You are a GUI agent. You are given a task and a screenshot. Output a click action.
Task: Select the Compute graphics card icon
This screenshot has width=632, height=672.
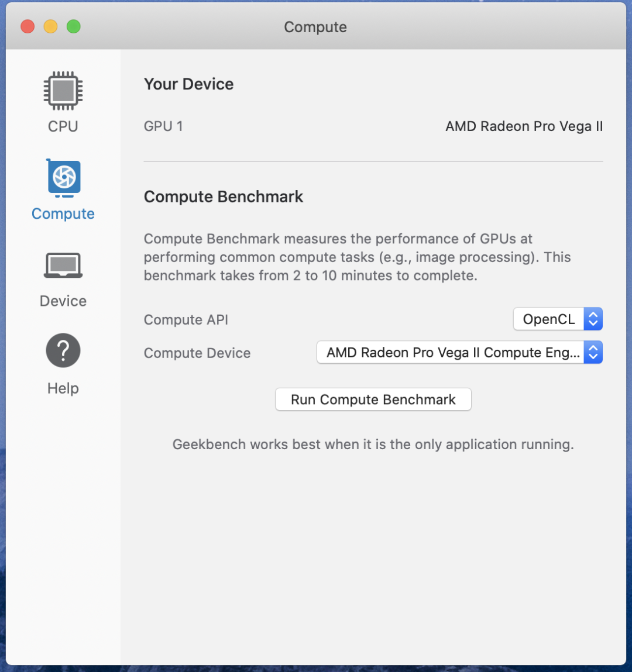(63, 178)
